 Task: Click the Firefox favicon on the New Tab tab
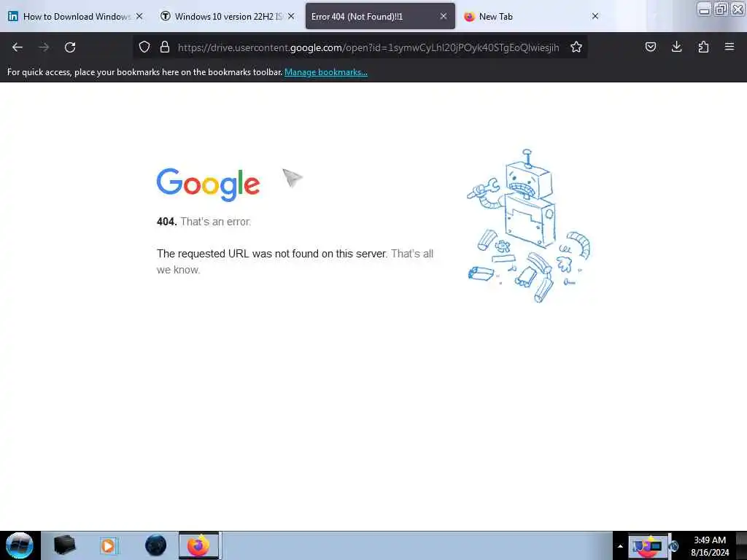[x=469, y=16]
